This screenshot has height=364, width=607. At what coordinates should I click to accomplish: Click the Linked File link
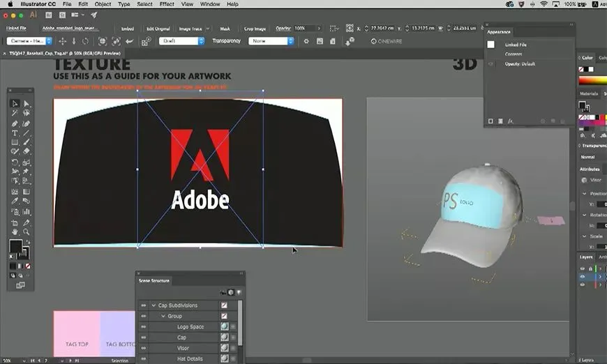(16, 28)
